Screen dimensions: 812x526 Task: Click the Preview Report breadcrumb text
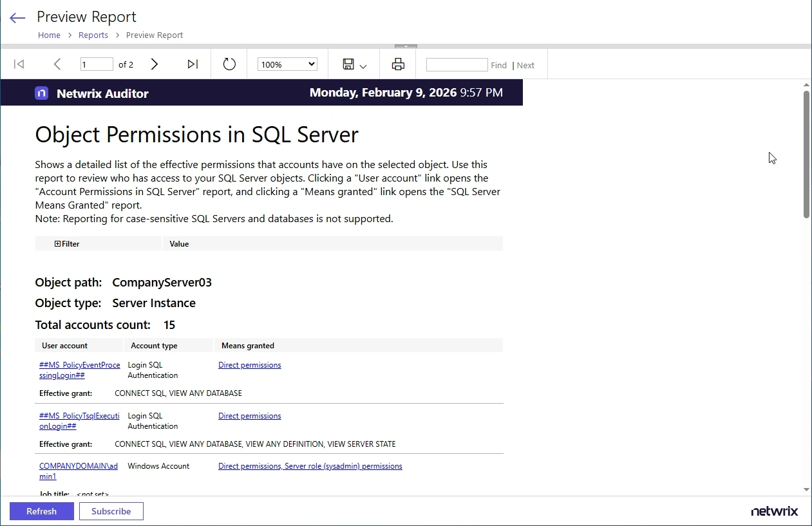click(x=155, y=35)
